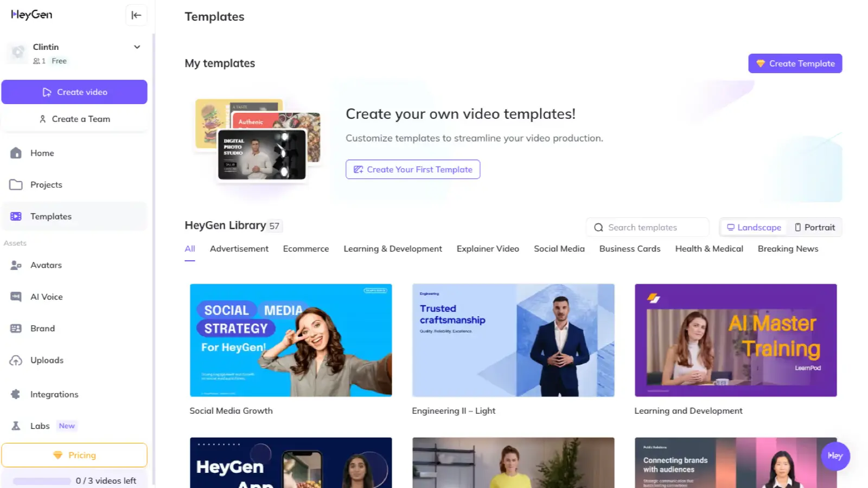Select the Health & Medical tab
The image size is (868, 488).
[709, 249]
